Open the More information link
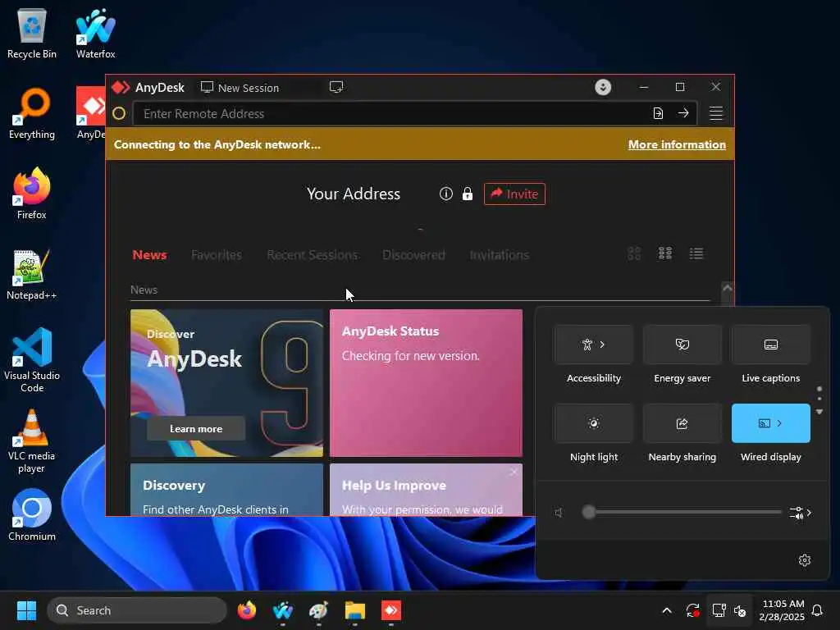This screenshot has width=840, height=630. 677,144
